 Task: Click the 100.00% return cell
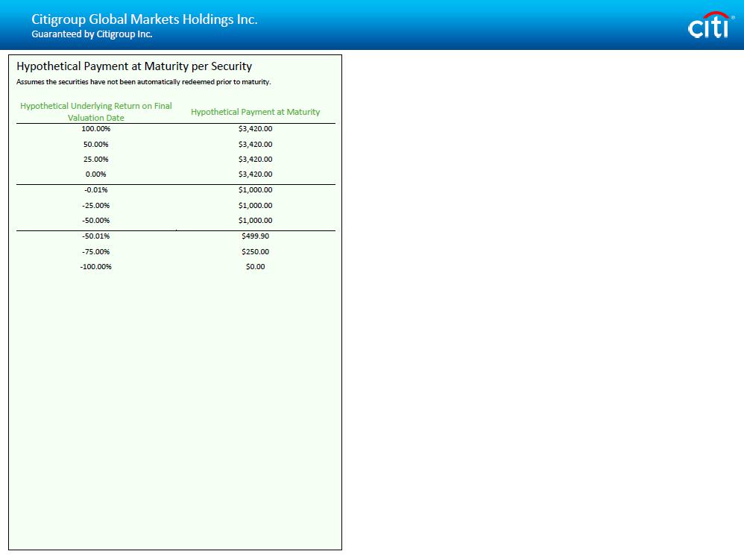[96, 128]
